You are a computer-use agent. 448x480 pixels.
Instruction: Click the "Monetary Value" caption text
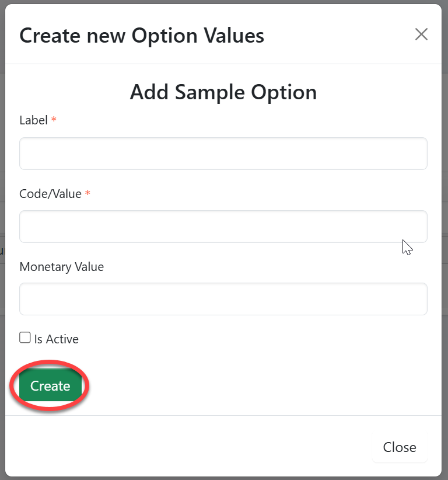click(61, 267)
